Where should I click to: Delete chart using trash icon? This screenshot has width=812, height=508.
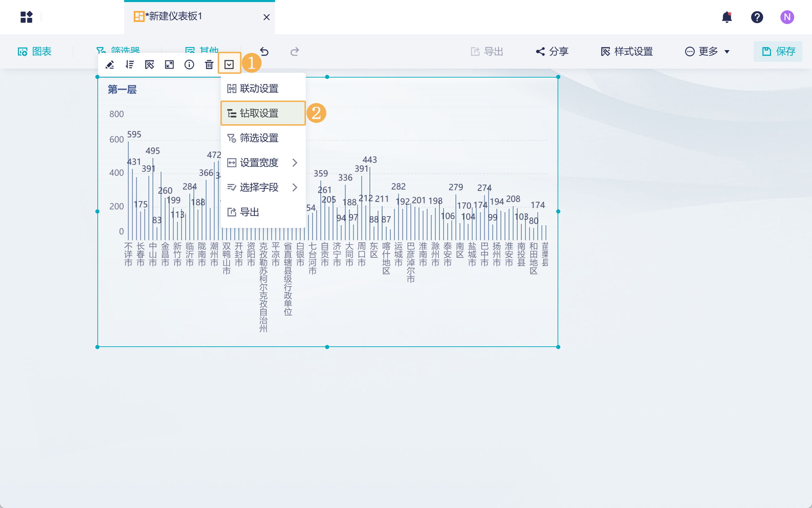(209, 65)
